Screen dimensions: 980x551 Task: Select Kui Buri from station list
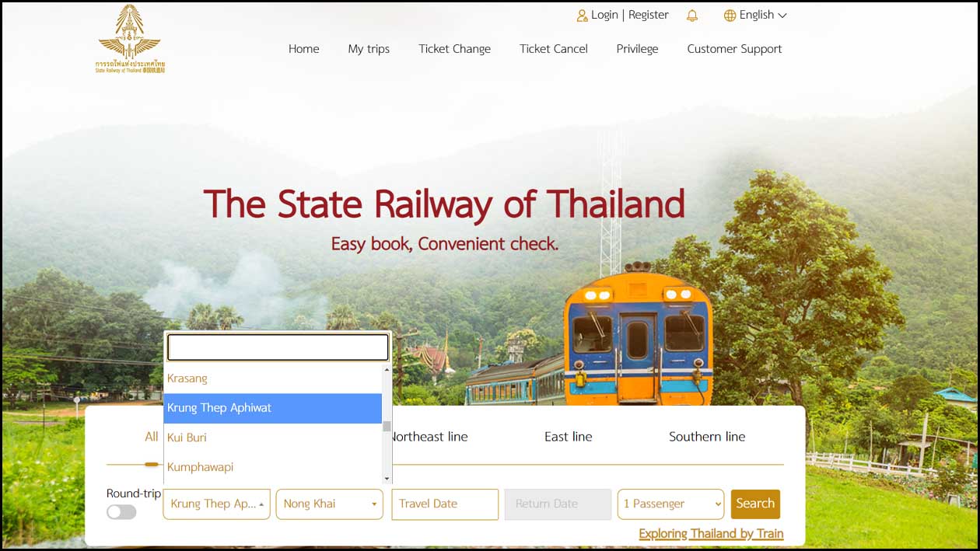pos(273,438)
